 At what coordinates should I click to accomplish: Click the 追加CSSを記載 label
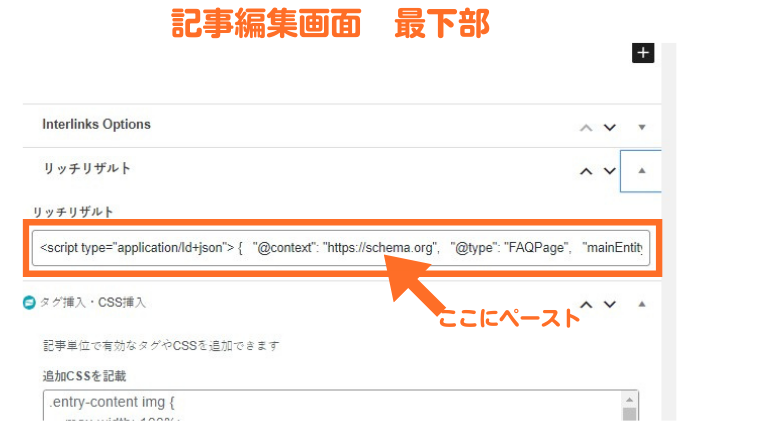pyautogui.click(x=84, y=376)
